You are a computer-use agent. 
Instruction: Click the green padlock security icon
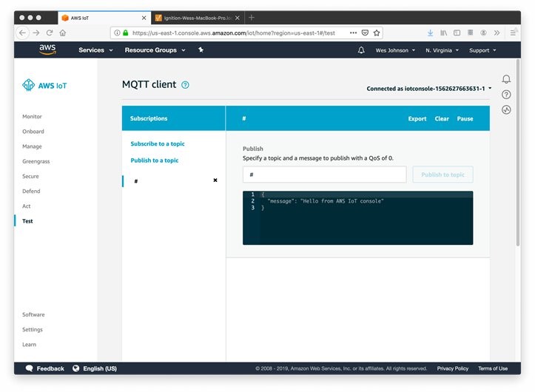click(126, 33)
